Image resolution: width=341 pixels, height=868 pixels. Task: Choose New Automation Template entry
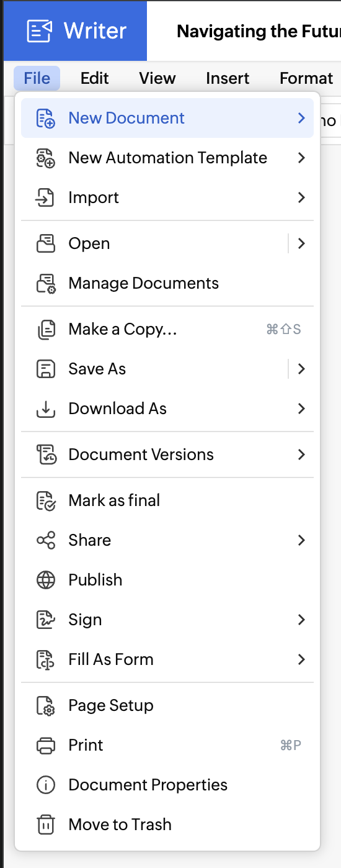[167, 158]
